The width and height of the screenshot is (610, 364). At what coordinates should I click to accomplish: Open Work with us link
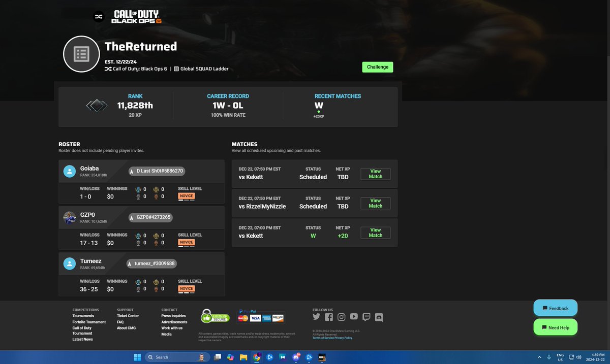(x=172, y=328)
